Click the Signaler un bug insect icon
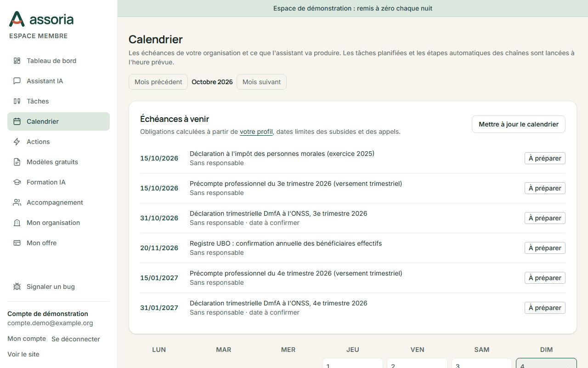The height and width of the screenshot is (368, 588). pyautogui.click(x=17, y=287)
